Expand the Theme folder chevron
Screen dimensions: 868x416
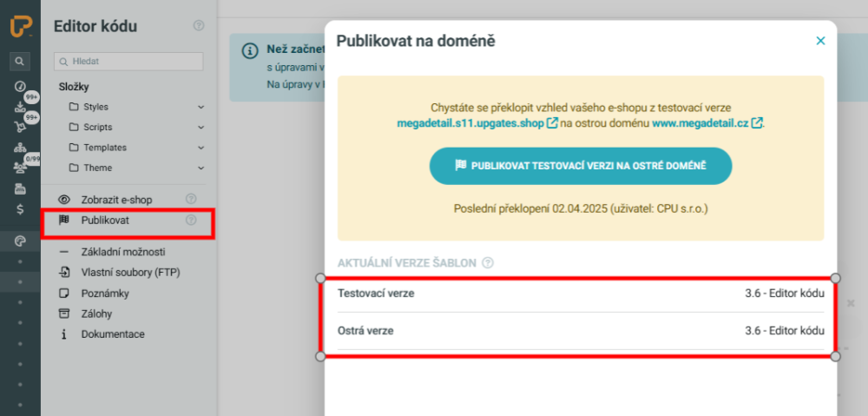[201, 168]
